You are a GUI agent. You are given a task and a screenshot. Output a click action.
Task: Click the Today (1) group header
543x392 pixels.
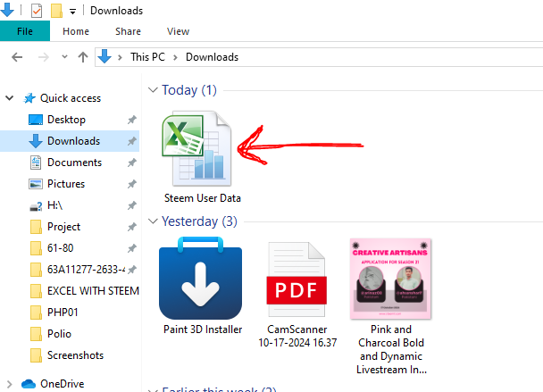point(189,90)
